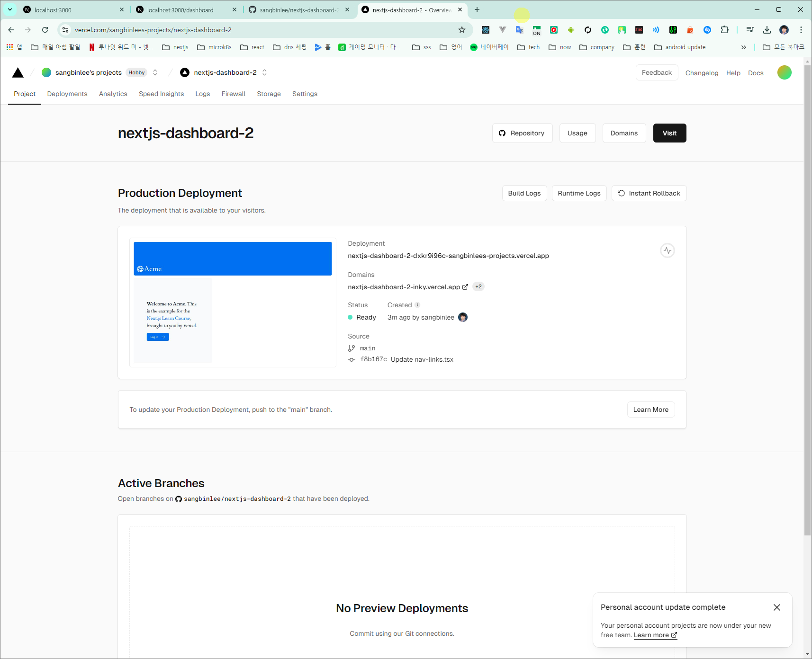The width and height of the screenshot is (812, 659).
Task: Click the Shazam extension icon
Action: pyautogui.click(x=707, y=30)
